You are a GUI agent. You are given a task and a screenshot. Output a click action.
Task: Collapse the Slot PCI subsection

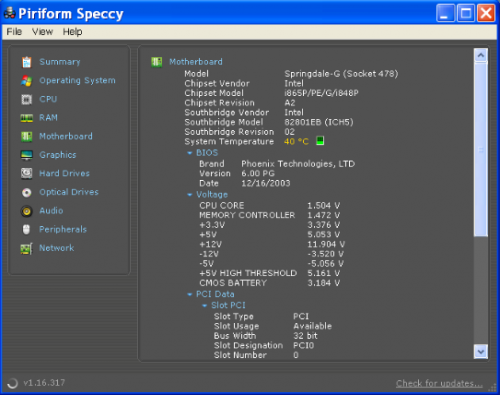click(205, 306)
